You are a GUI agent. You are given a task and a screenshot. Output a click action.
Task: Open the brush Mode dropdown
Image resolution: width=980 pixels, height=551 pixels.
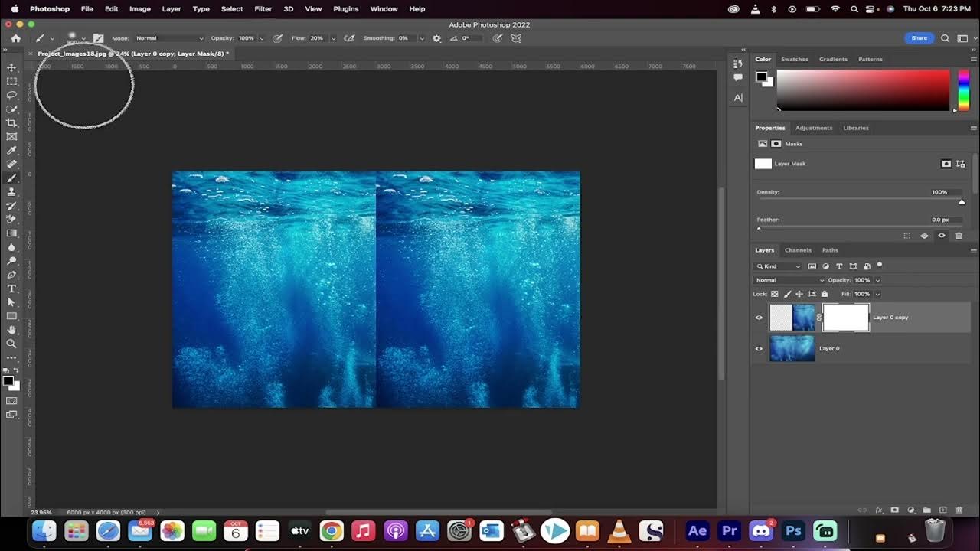(x=169, y=38)
